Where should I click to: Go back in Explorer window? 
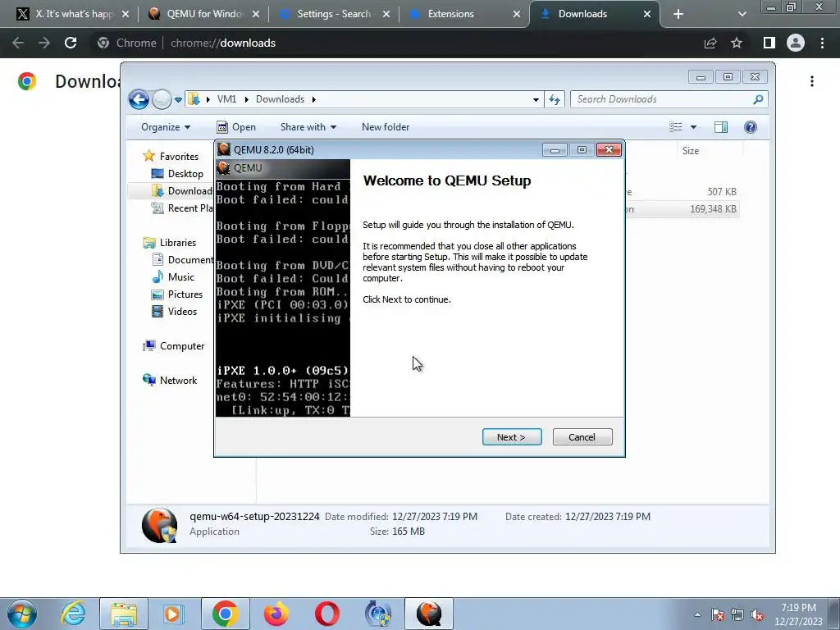[x=139, y=99]
